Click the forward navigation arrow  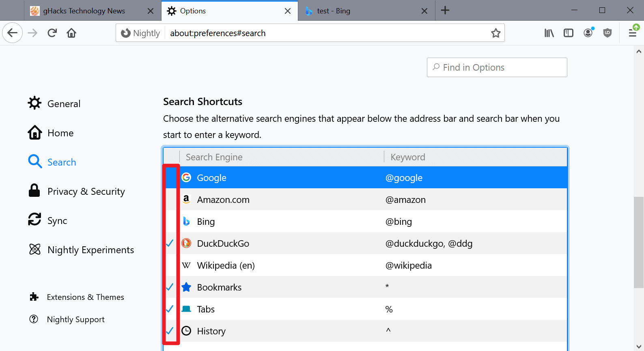(32, 33)
